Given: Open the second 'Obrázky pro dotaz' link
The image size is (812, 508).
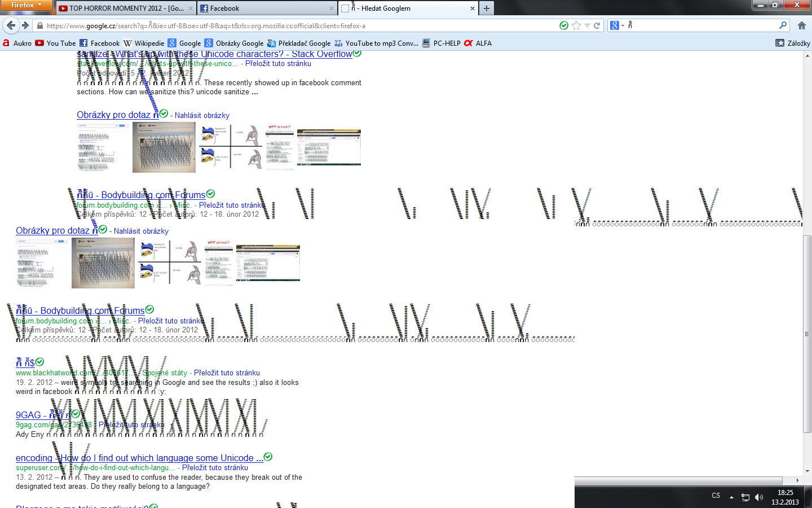Looking at the screenshot, I should pos(56,230).
